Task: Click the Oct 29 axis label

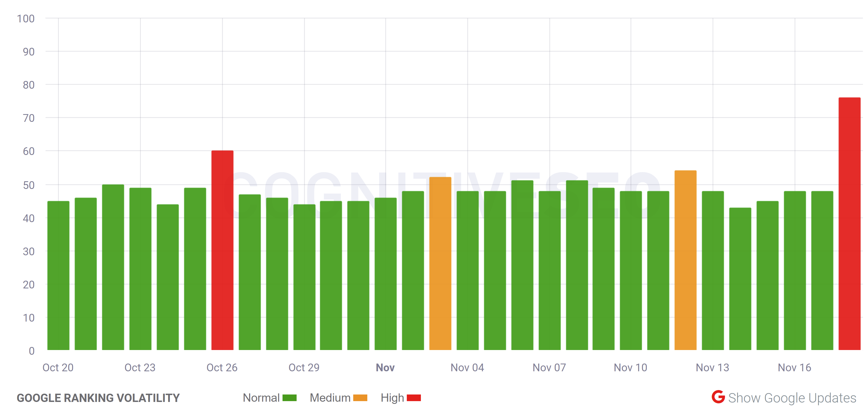Action: (x=304, y=368)
